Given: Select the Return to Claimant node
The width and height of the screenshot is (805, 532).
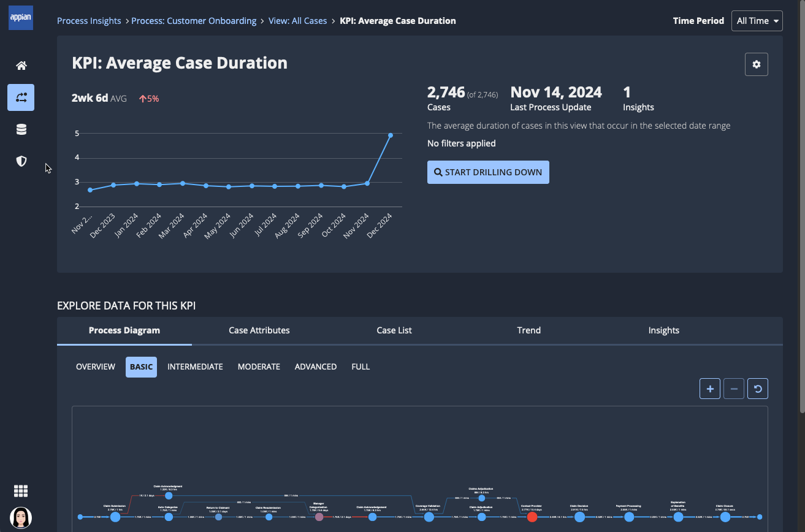Looking at the screenshot, I should tap(218, 517).
